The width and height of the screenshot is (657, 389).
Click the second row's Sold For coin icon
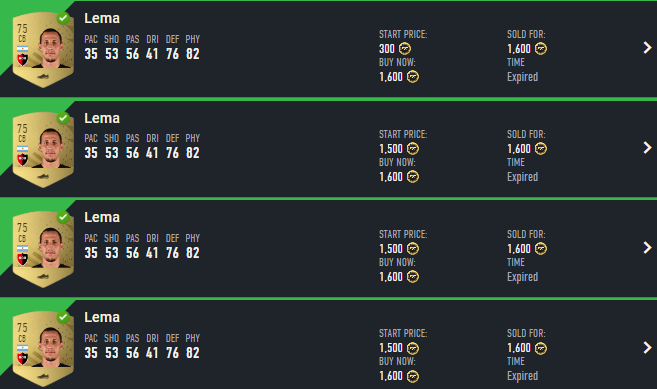click(541, 149)
